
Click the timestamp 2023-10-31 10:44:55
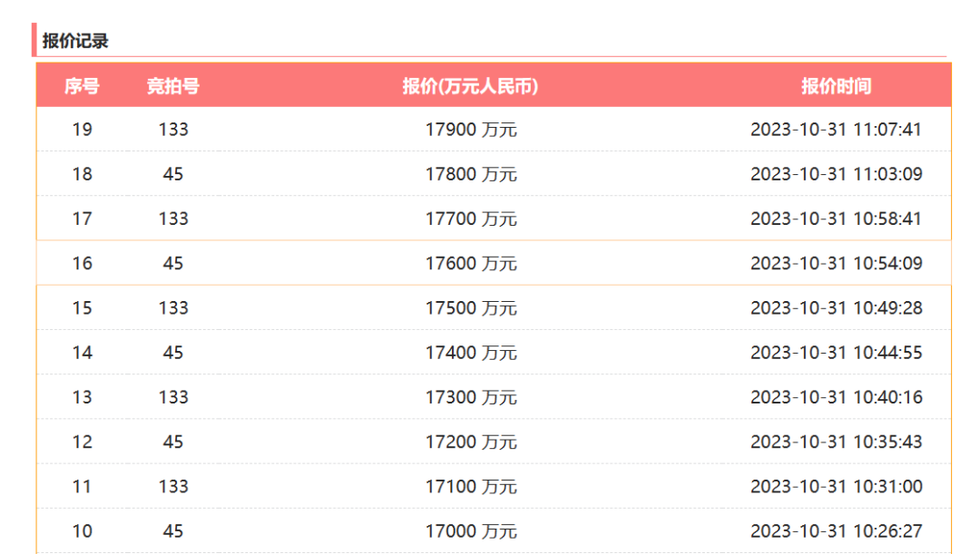pyautogui.click(x=836, y=353)
